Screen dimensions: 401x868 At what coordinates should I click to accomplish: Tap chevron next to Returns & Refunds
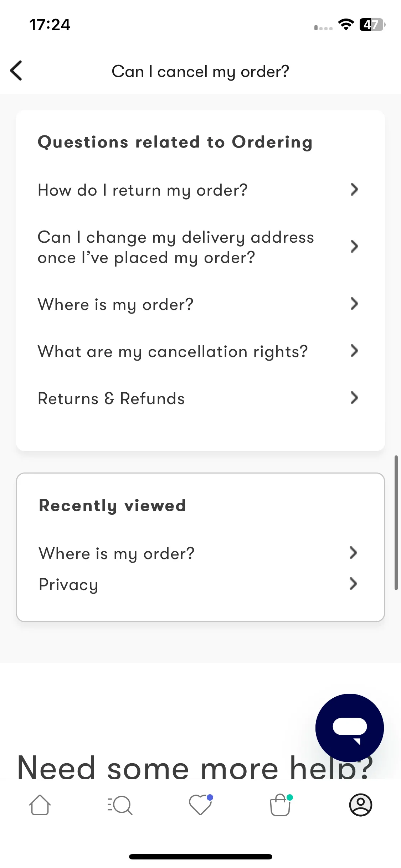[x=354, y=398]
